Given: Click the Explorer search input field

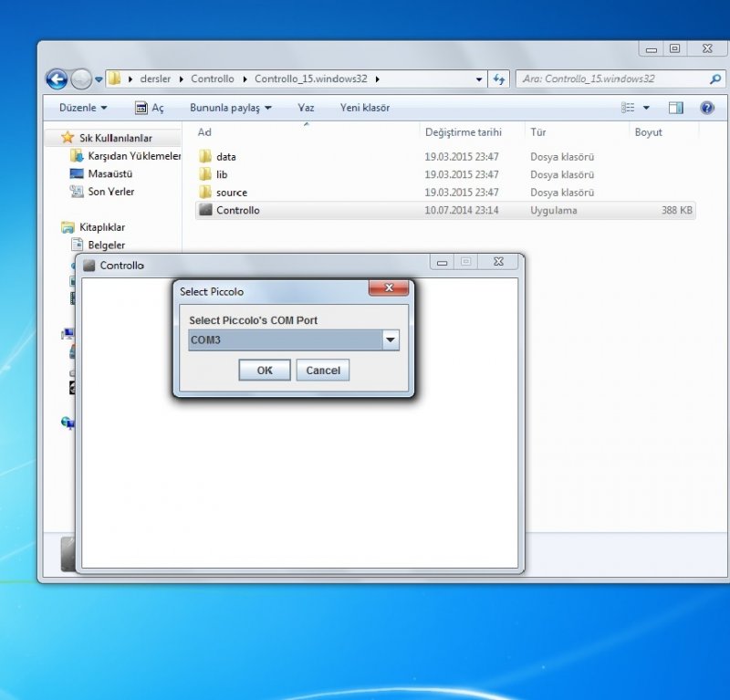Looking at the screenshot, I should click(x=611, y=79).
